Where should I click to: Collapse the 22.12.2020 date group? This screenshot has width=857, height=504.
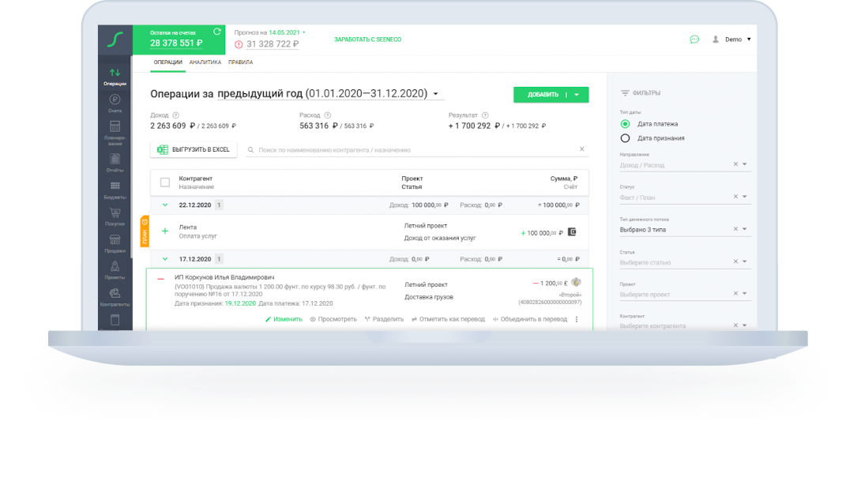pos(165,205)
